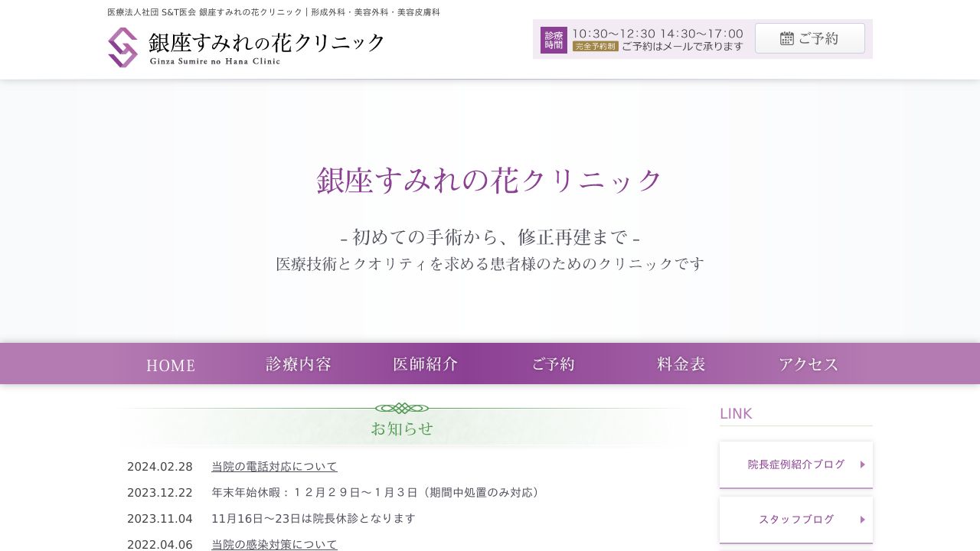
Task: Select 料金表 from the navigation bar
Action: point(681,364)
